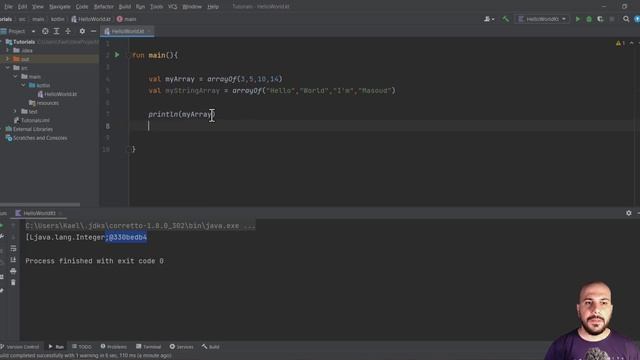Image resolution: width=640 pixels, height=360 pixels.
Task: Open the Run menu
Action: [140, 7]
